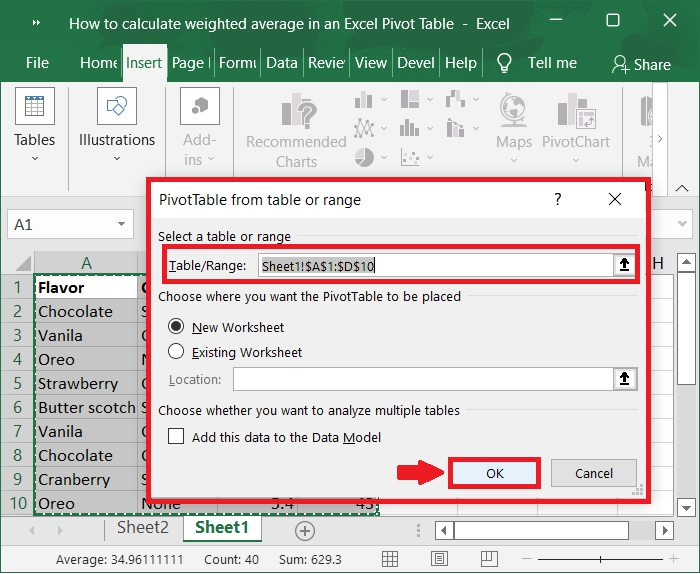
Task: Open the Add-ins group icon
Action: 200,106
